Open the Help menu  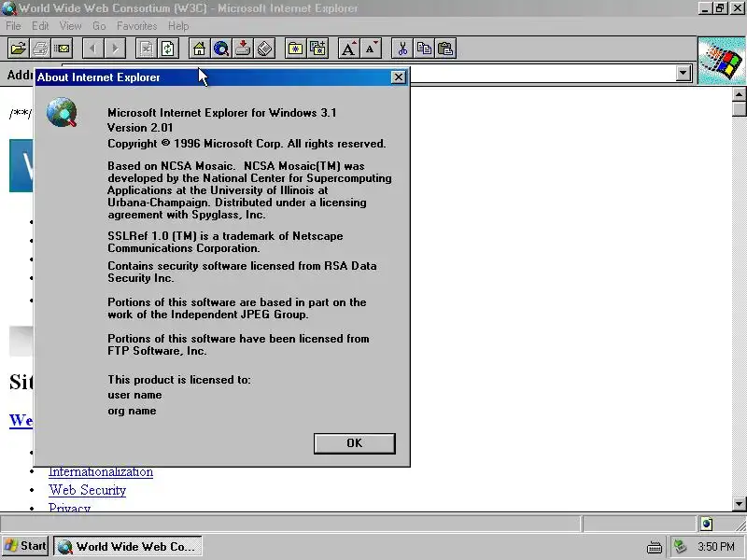point(178,26)
